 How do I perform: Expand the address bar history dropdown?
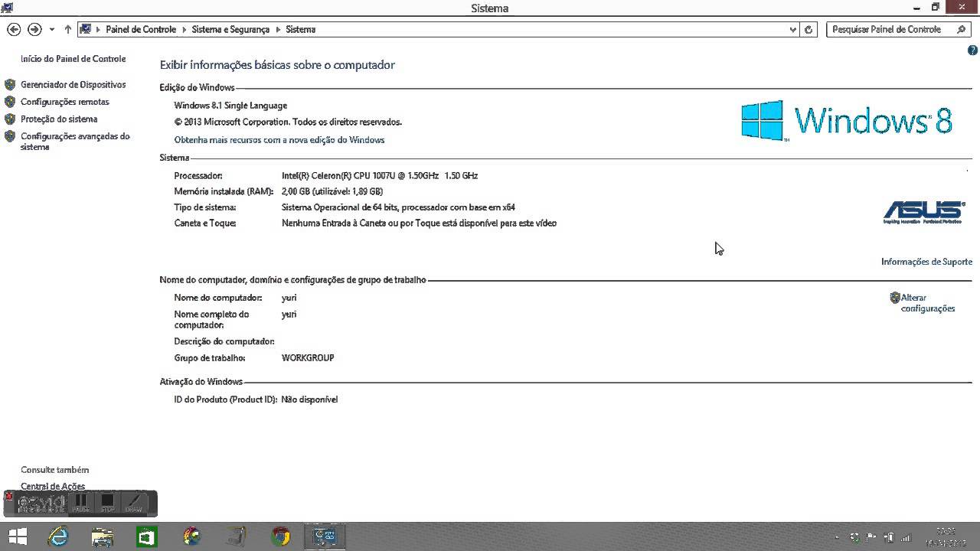click(x=793, y=29)
